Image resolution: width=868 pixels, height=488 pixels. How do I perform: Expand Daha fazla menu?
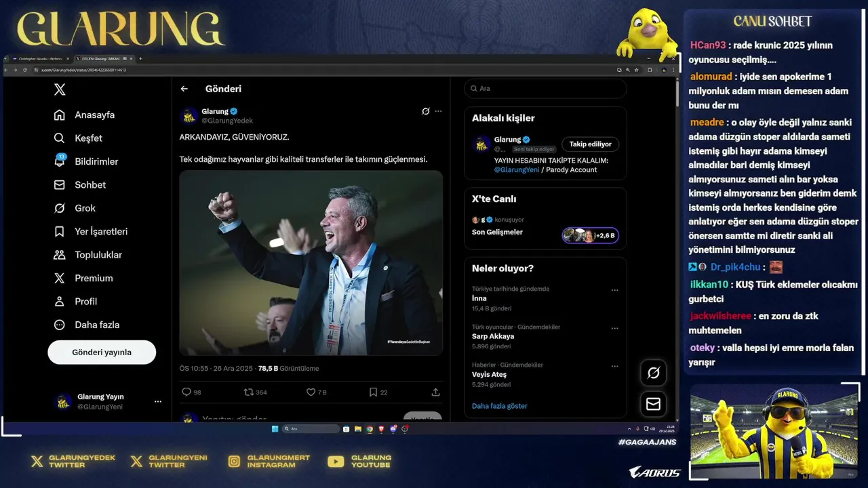pyautogui.click(x=87, y=325)
